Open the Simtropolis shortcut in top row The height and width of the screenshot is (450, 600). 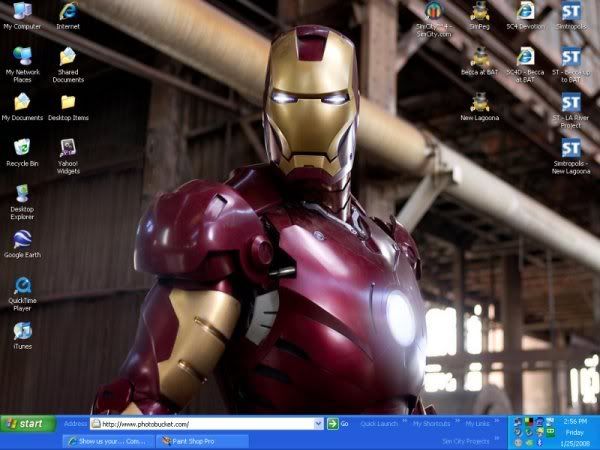pos(571,16)
